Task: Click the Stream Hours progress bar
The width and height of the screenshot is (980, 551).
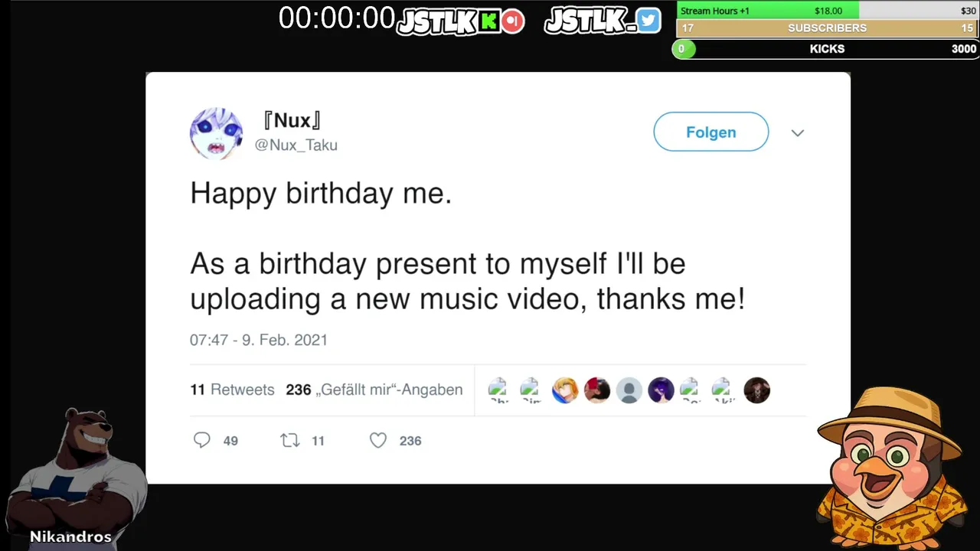Action: tap(828, 11)
